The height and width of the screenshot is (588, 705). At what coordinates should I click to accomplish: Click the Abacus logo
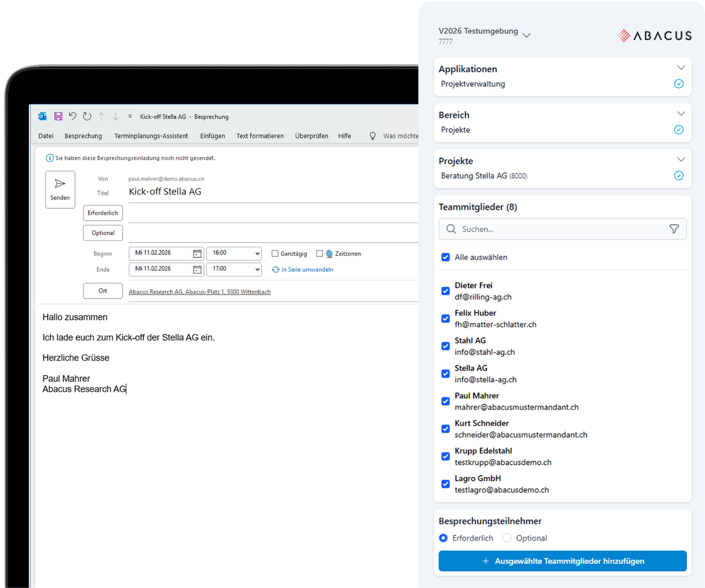(x=654, y=36)
